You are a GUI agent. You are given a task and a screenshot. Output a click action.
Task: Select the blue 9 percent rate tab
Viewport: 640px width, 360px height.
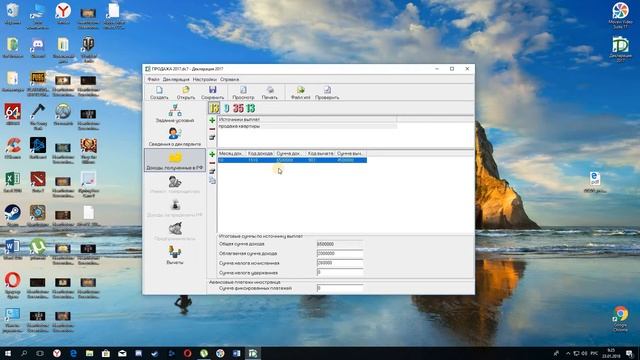point(227,108)
